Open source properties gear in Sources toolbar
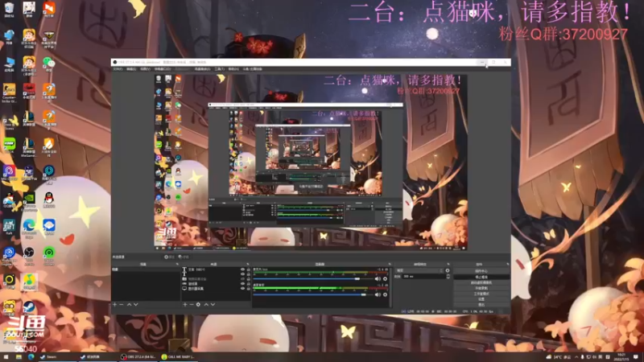 198,305
